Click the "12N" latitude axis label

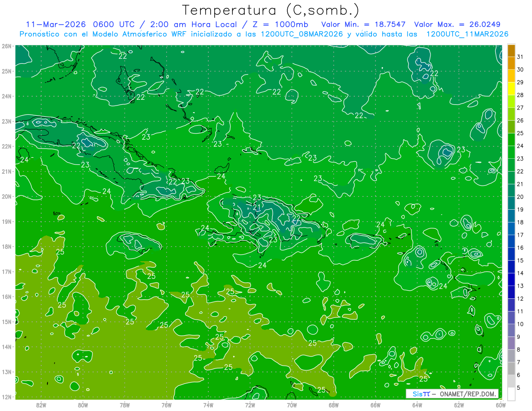coord(7,397)
